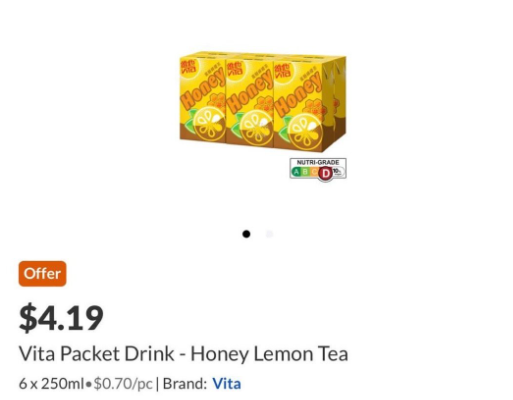Select the first carousel dot
The width and height of the screenshot is (513, 400).
(x=246, y=234)
